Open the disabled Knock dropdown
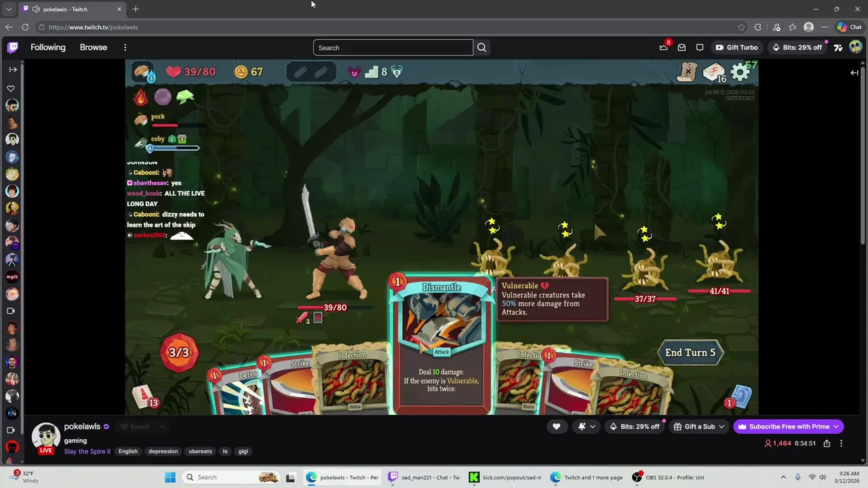 [x=143, y=426]
